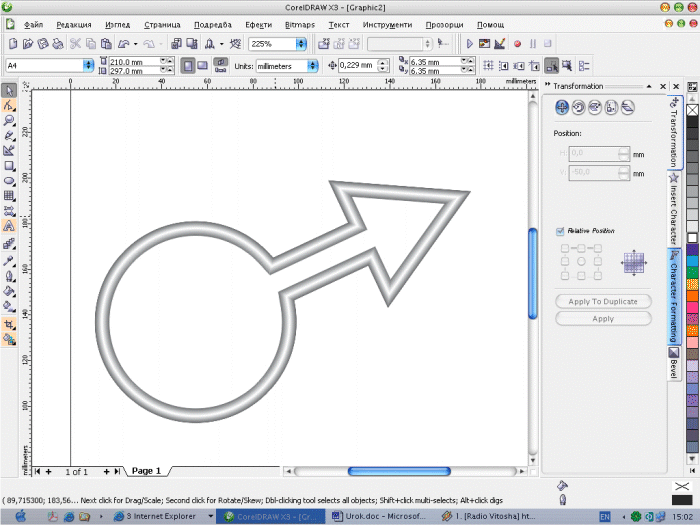Open the zoom level 225% dropdown
This screenshot has height=525, width=700.
point(301,44)
